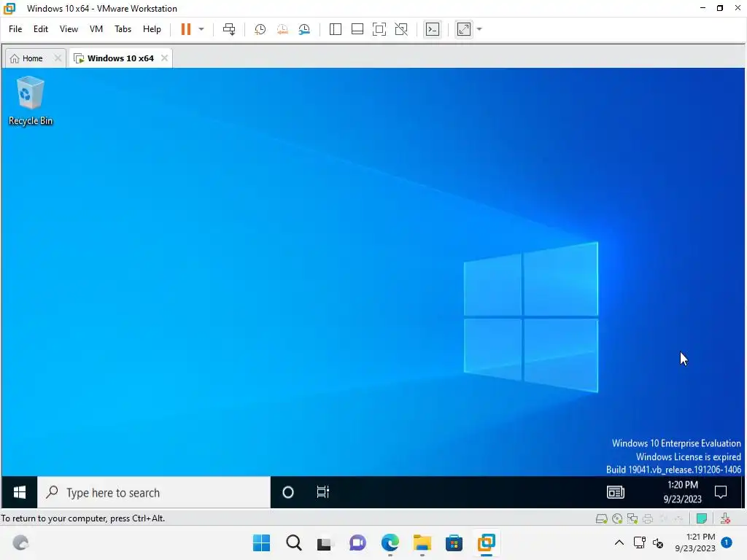This screenshot has width=747, height=560.
Task: Open Microsoft Edge from host taskbar
Action: click(390, 542)
